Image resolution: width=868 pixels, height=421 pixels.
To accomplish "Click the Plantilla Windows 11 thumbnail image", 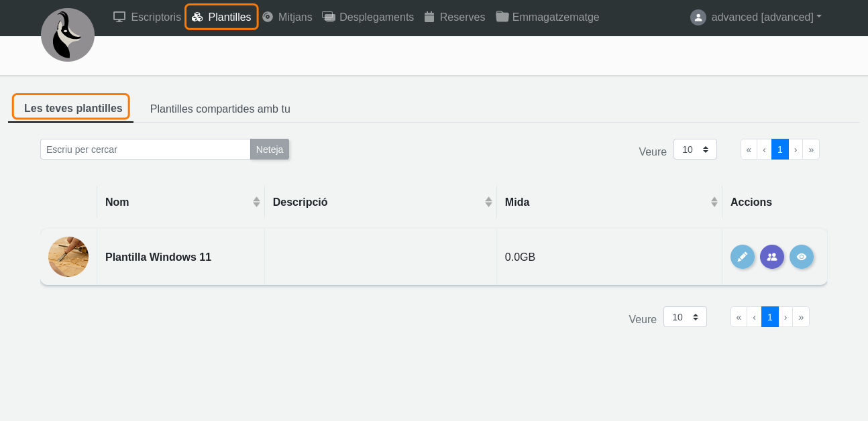I will tap(68, 257).
